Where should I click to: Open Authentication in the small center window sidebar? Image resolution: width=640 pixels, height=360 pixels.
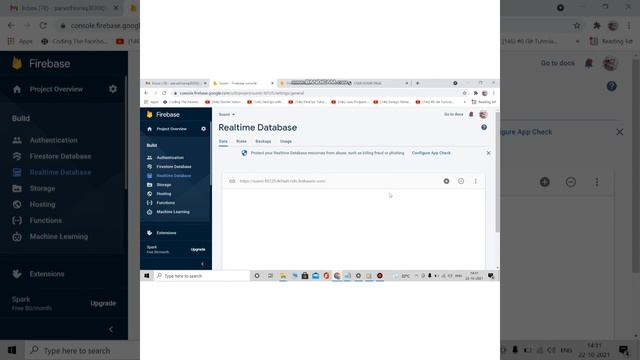(170, 158)
